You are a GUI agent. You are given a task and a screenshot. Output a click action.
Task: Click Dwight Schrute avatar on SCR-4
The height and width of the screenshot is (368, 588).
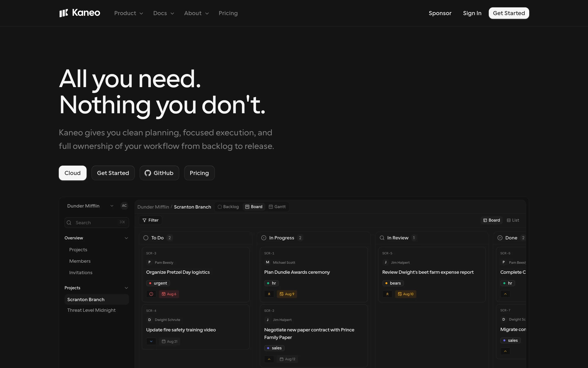[149, 320]
